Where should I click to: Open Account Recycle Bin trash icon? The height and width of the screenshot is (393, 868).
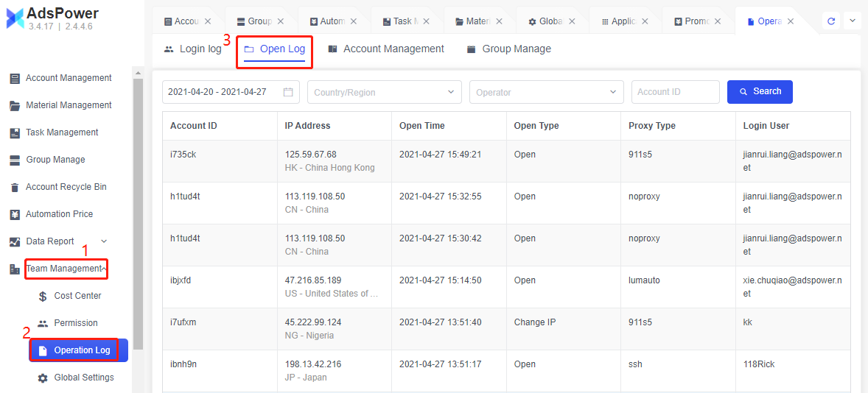coord(15,188)
